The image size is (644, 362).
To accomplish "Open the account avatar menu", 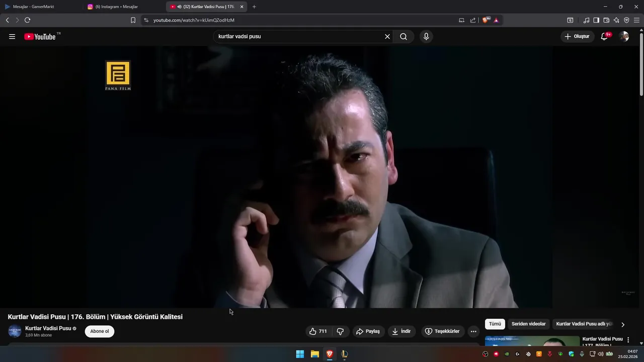I will tap(624, 37).
